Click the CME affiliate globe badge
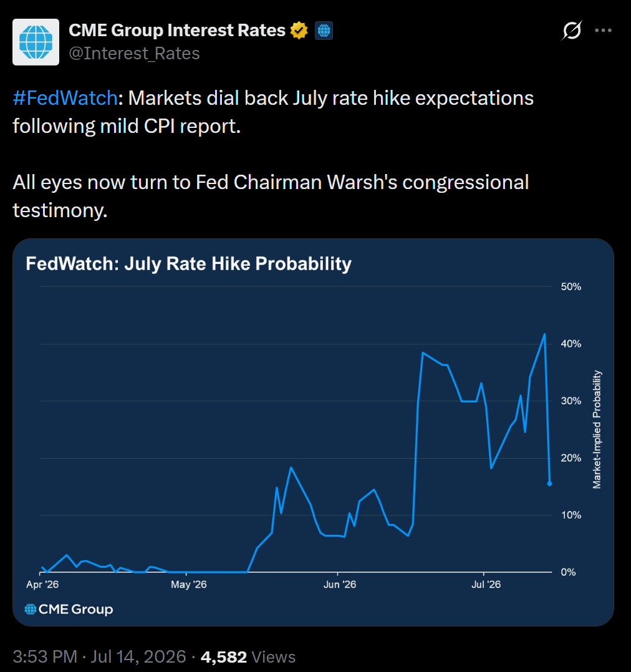 tap(324, 31)
